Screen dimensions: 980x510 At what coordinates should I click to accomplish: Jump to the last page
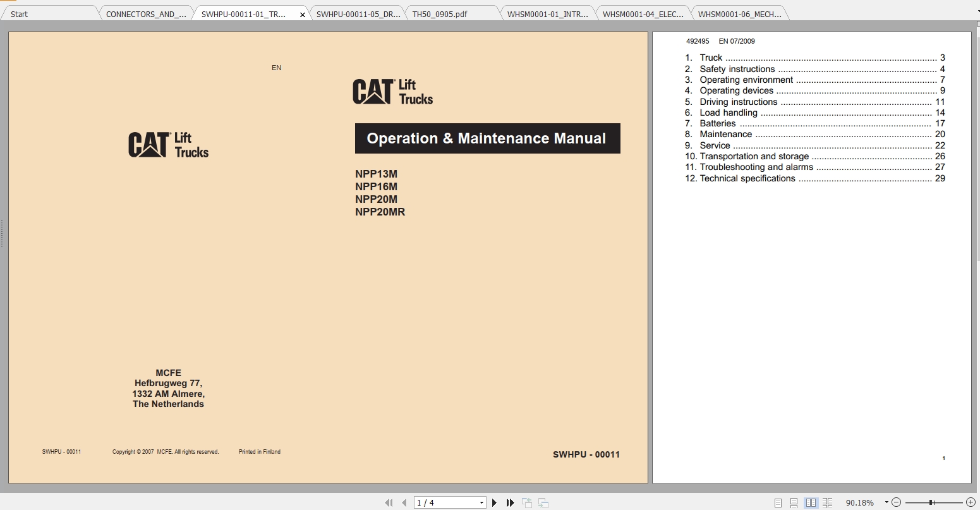[x=510, y=502]
